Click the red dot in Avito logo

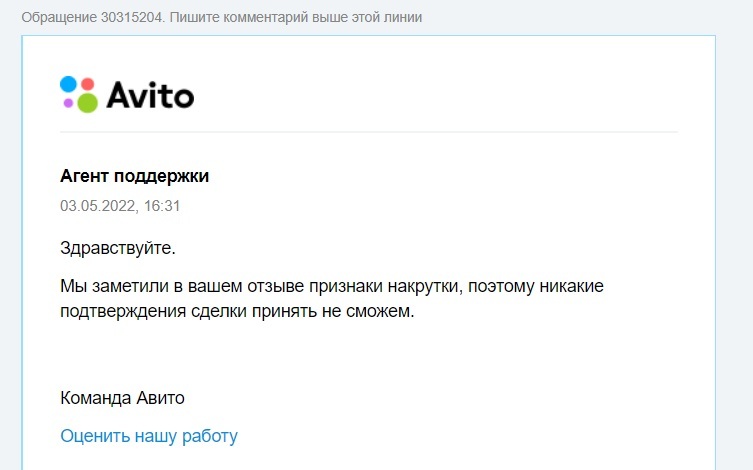tap(88, 84)
